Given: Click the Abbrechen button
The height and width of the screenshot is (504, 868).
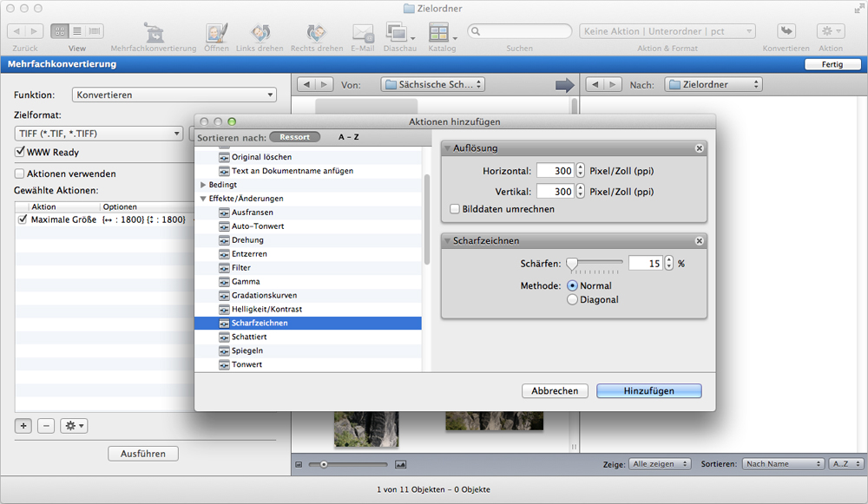Looking at the screenshot, I should pyautogui.click(x=555, y=391).
